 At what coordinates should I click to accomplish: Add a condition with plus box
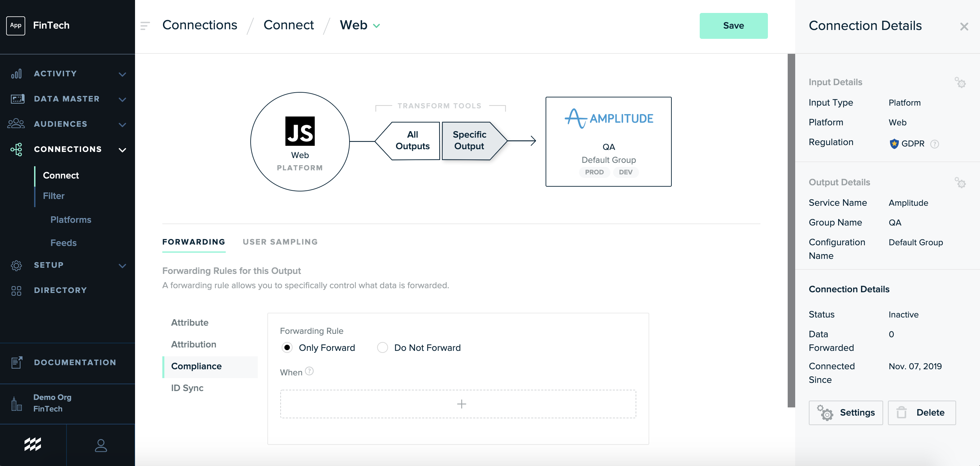click(x=458, y=404)
